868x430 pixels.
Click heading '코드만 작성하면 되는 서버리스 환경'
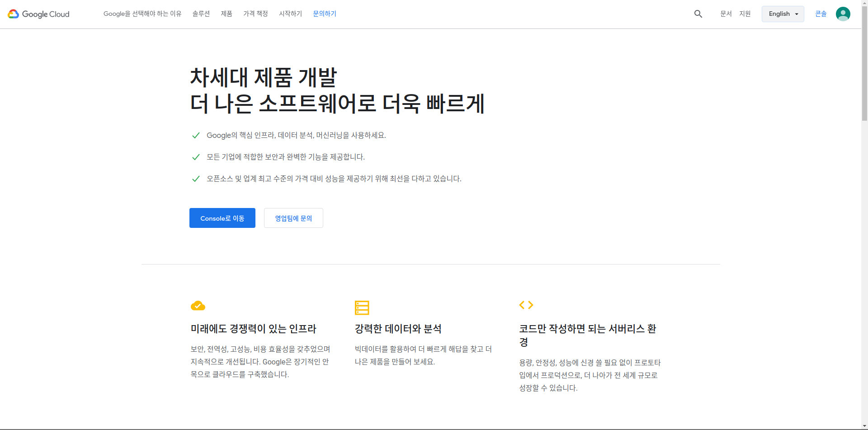point(588,335)
